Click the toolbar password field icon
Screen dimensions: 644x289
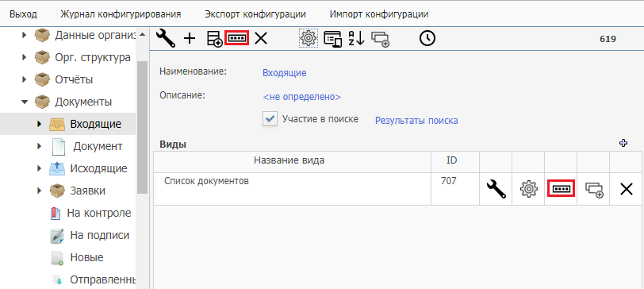click(237, 38)
